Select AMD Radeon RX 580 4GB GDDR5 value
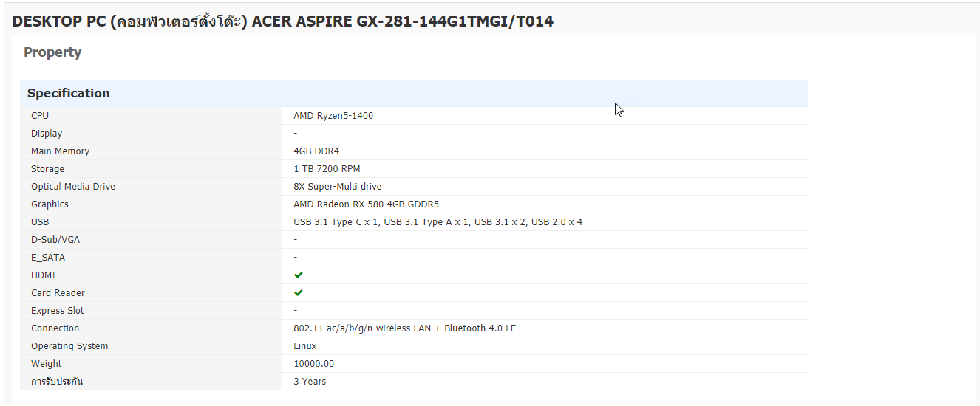Screen dimensions: 980x406 366,204
